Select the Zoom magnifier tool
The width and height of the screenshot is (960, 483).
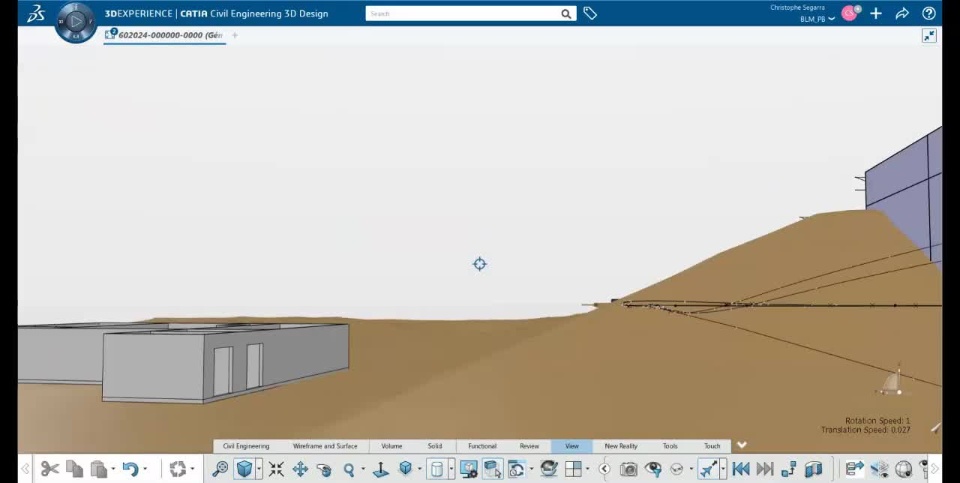pos(348,470)
